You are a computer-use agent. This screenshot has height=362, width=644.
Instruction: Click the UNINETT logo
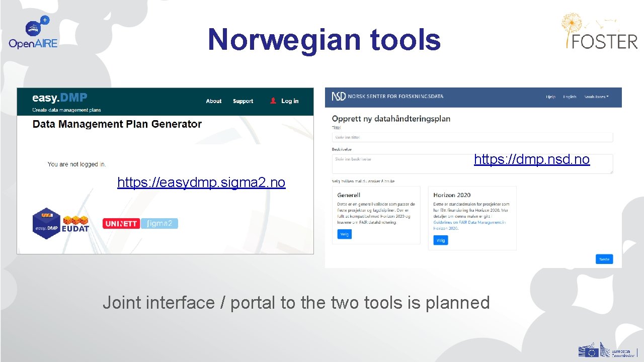(121, 223)
